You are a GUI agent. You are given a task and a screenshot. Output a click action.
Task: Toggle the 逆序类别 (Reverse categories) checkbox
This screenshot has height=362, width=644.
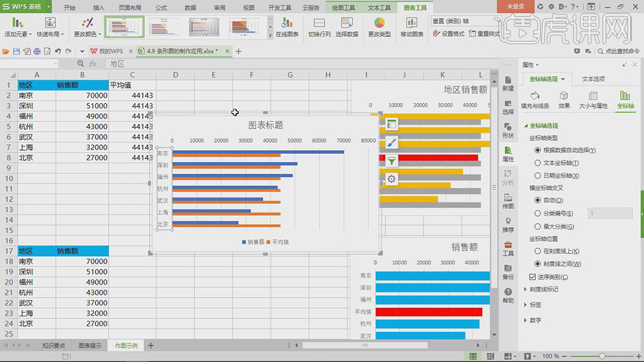click(x=533, y=277)
